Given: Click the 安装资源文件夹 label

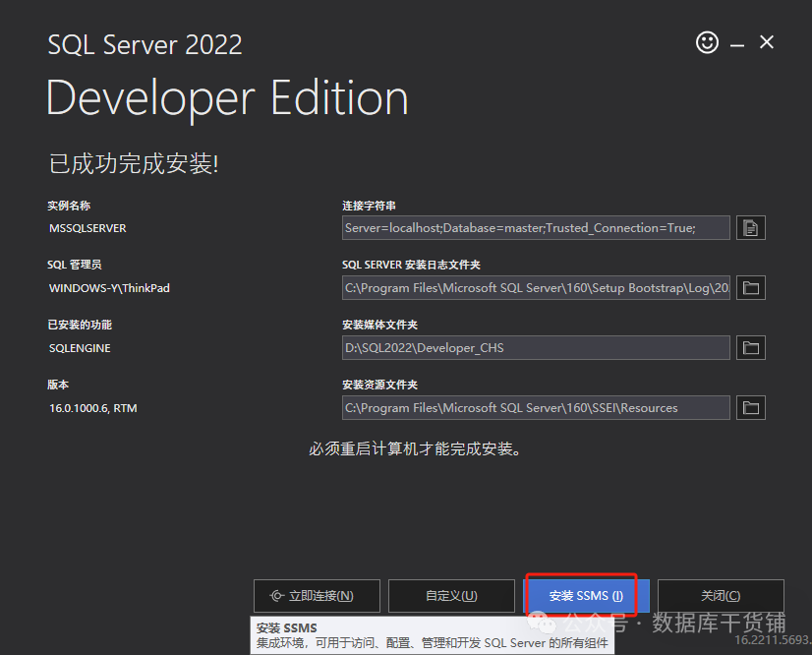Looking at the screenshot, I should [379, 385].
